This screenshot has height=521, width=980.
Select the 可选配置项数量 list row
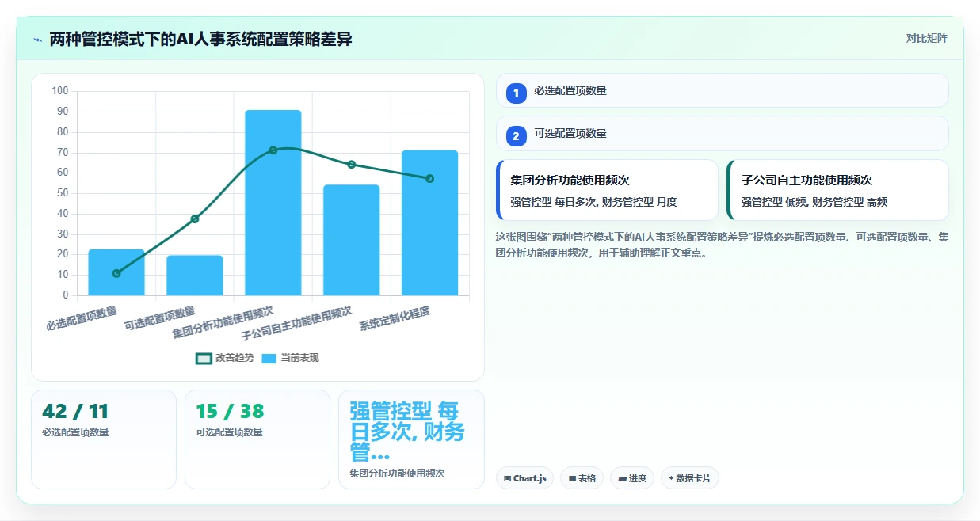722,133
